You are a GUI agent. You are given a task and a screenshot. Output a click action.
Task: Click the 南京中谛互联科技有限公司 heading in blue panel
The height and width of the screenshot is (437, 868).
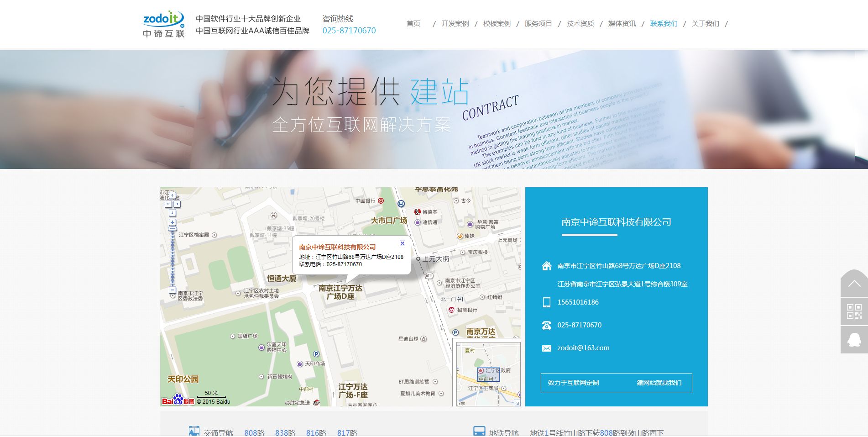click(616, 222)
